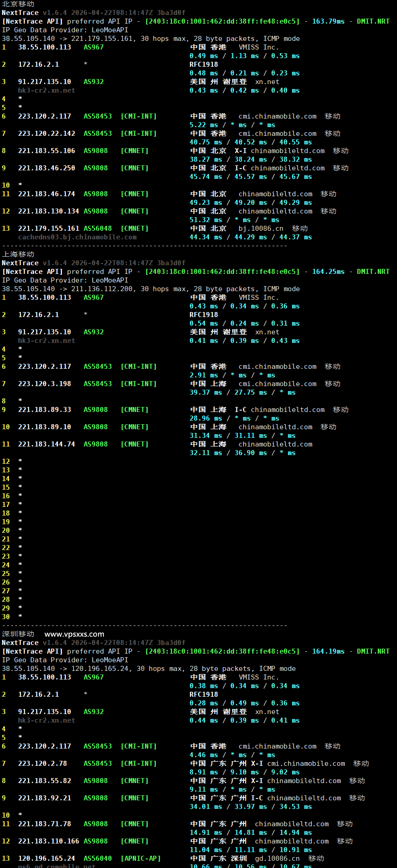Click the 北京移动 section heading
The height and width of the screenshot is (868, 397).
pos(18,4)
